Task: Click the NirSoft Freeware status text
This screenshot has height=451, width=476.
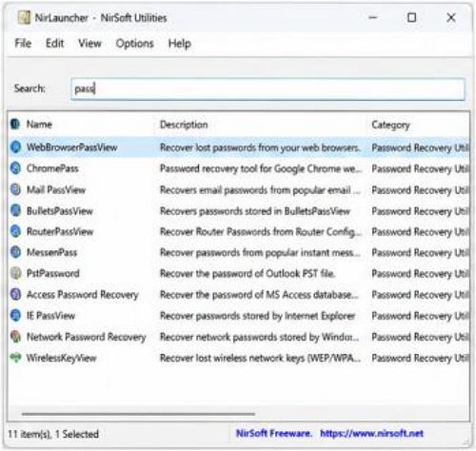Action: (x=274, y=433)
